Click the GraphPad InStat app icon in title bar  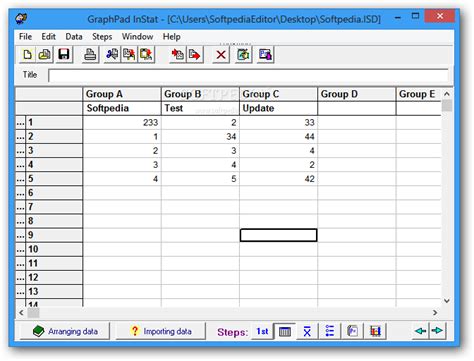pos(22,18)
